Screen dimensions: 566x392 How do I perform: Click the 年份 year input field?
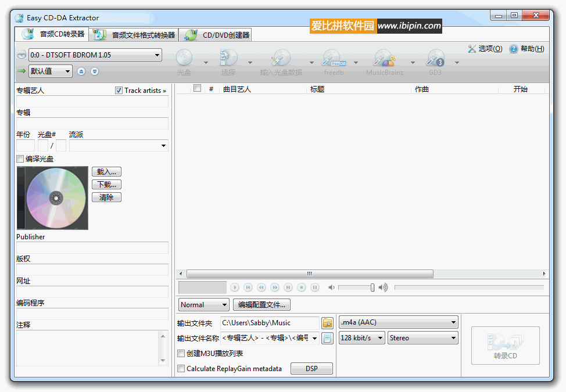pos(26,146)
